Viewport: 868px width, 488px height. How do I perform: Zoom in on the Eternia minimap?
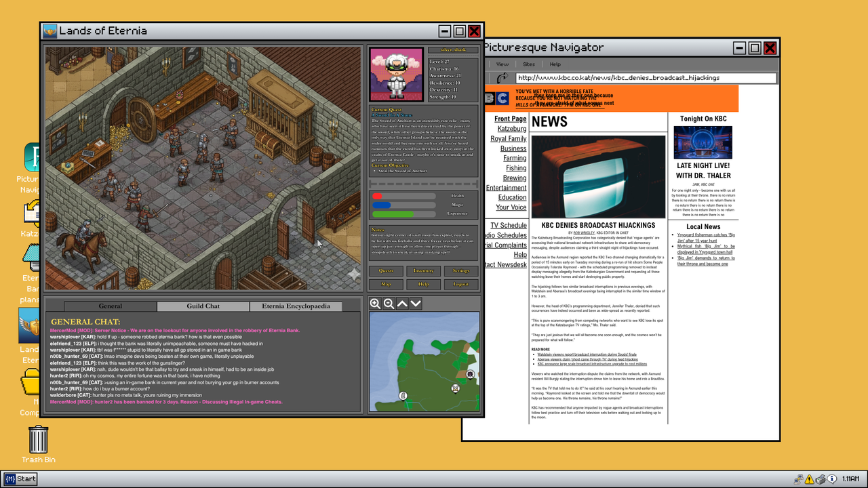tap(375, 304)
